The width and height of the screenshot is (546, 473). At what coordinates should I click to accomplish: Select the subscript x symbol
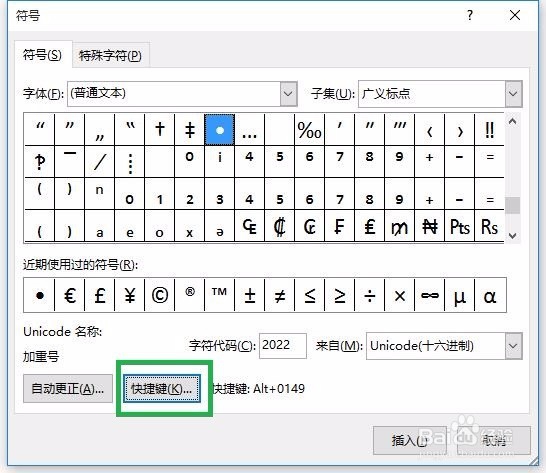coord(190,226)
